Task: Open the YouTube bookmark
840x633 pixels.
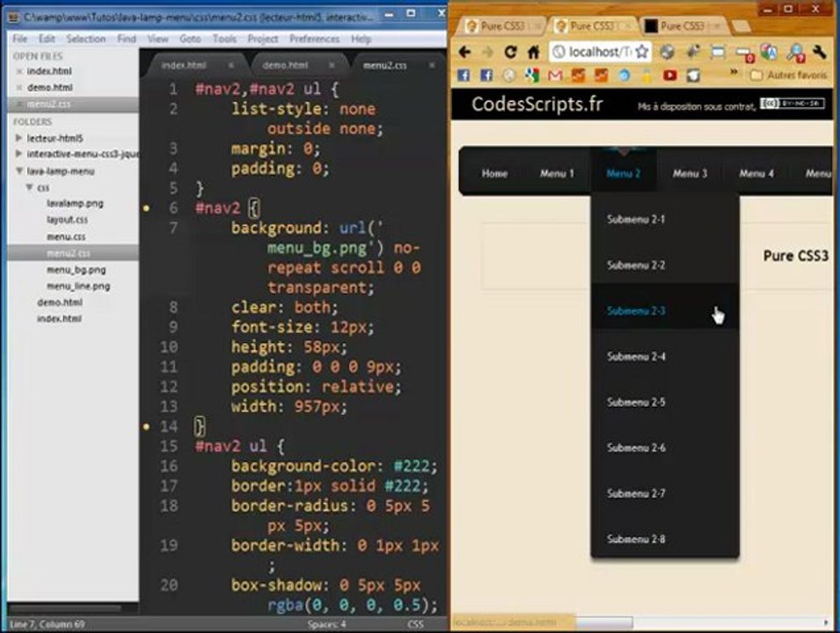Action: click(x=669, y=76)
